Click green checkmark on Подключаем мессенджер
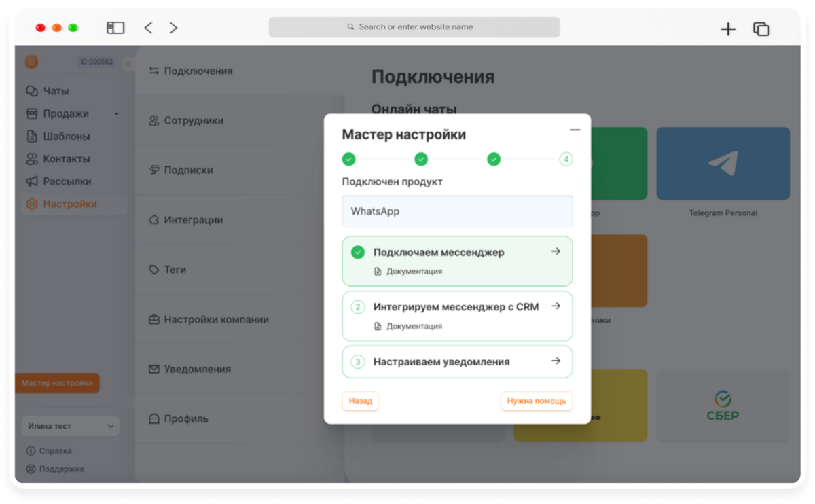Image resolution: width=815 pixels, height=504 pixels. 358,253
